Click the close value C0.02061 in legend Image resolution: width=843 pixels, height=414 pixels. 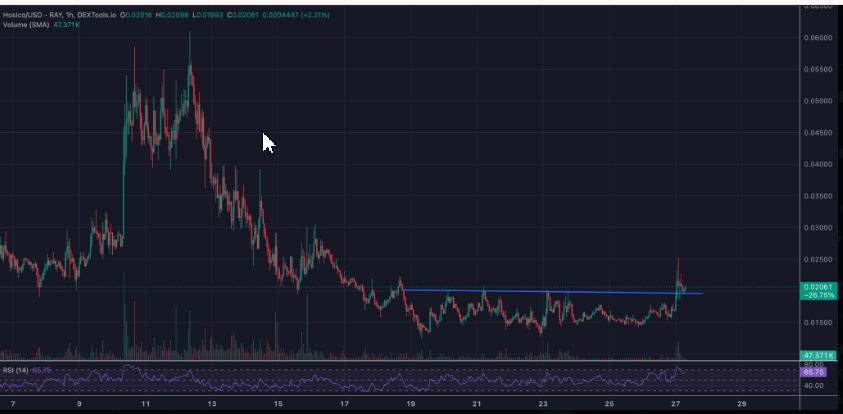243,15
